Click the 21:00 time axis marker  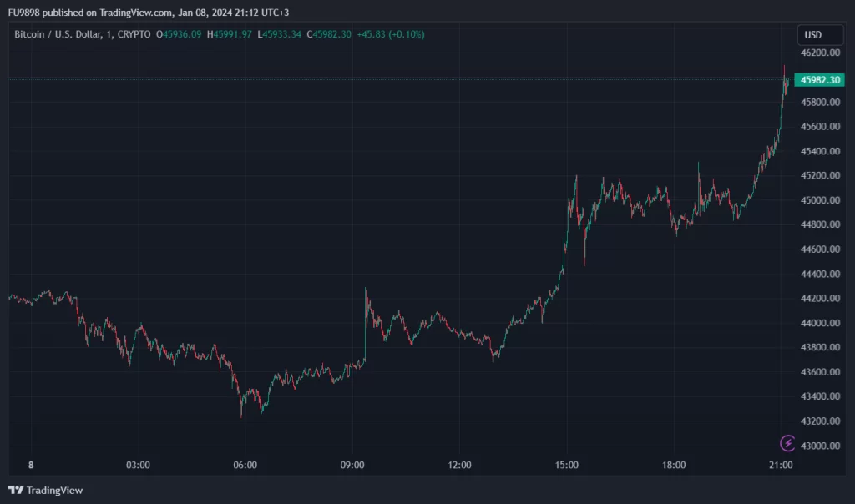point(781,465)
